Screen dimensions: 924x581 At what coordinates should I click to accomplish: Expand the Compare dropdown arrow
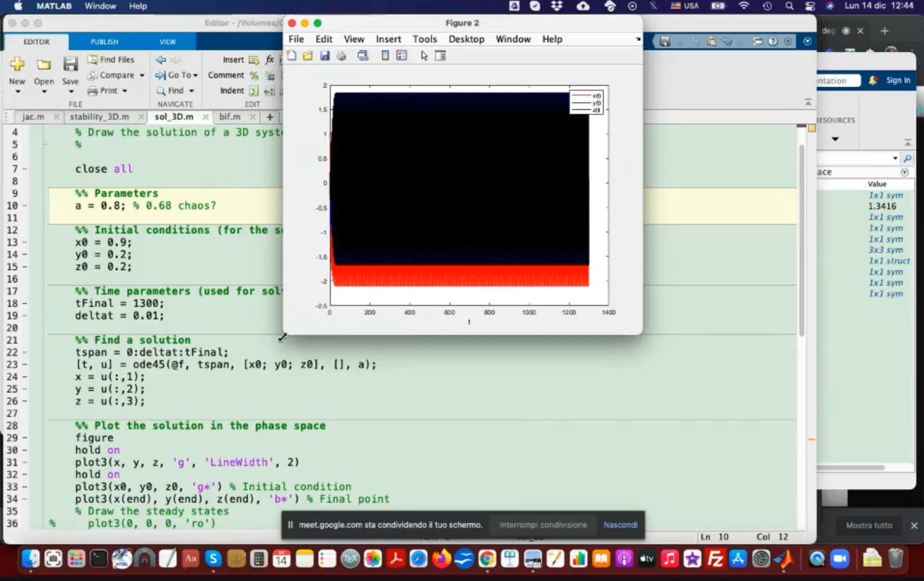[x=142, y=75]
